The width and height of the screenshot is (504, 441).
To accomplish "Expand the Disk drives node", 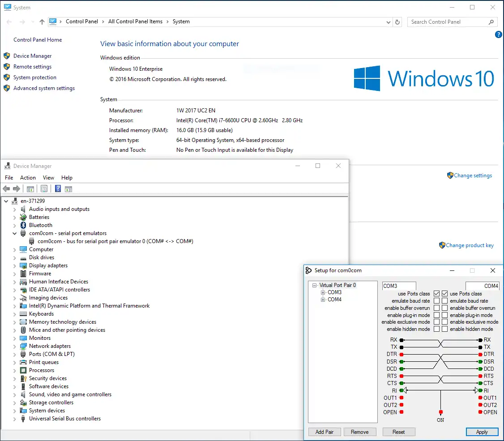I will coord(14,257).
